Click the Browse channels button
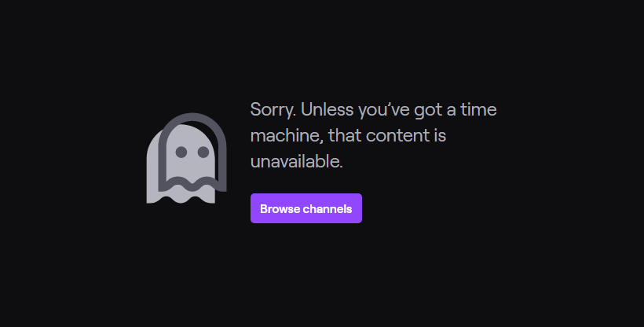644x327 pixels. pyautogui.click(x=306, y=208)
